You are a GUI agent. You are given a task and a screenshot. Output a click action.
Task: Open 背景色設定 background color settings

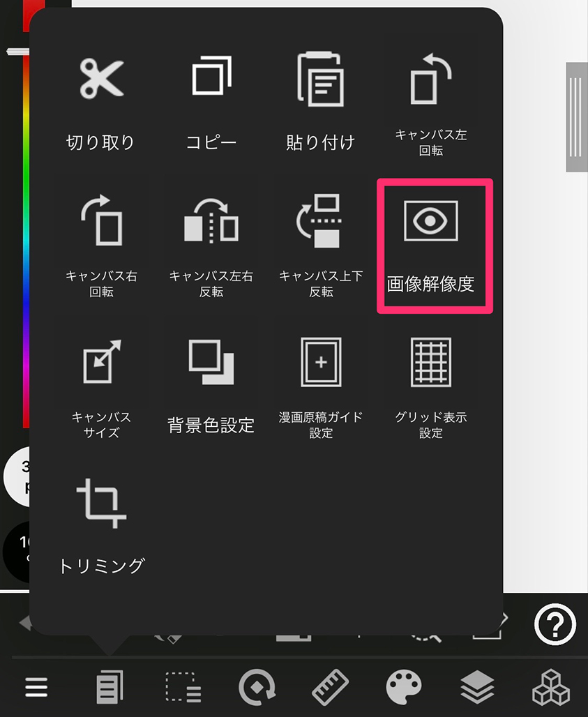pos(211,361)
